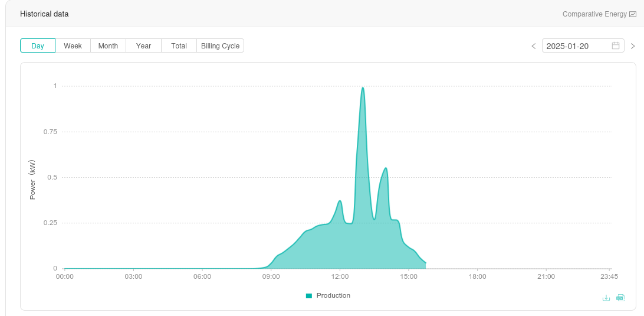Go to the previous day arrow
This screenshot has width=644, height=316.
click(x=534, y=46)
